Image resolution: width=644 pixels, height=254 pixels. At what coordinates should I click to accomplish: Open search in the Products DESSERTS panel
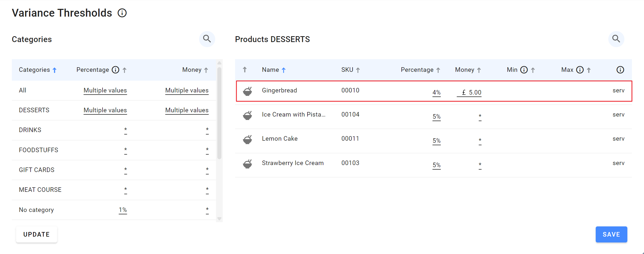616,39
